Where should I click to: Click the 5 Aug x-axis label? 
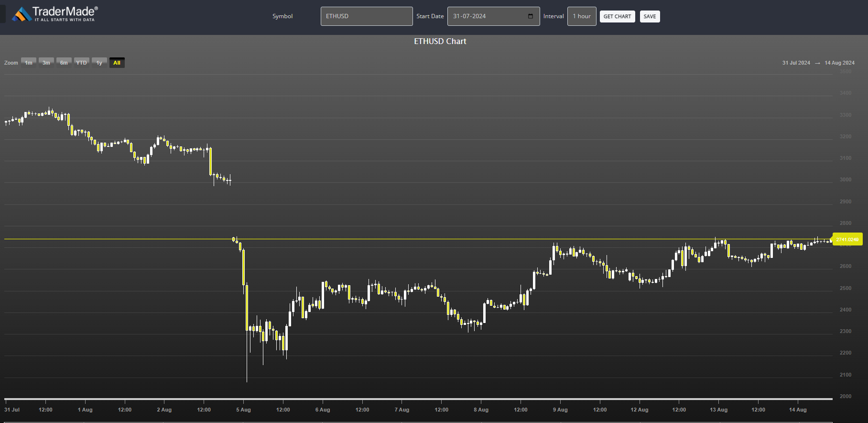(x=243, y=410)
